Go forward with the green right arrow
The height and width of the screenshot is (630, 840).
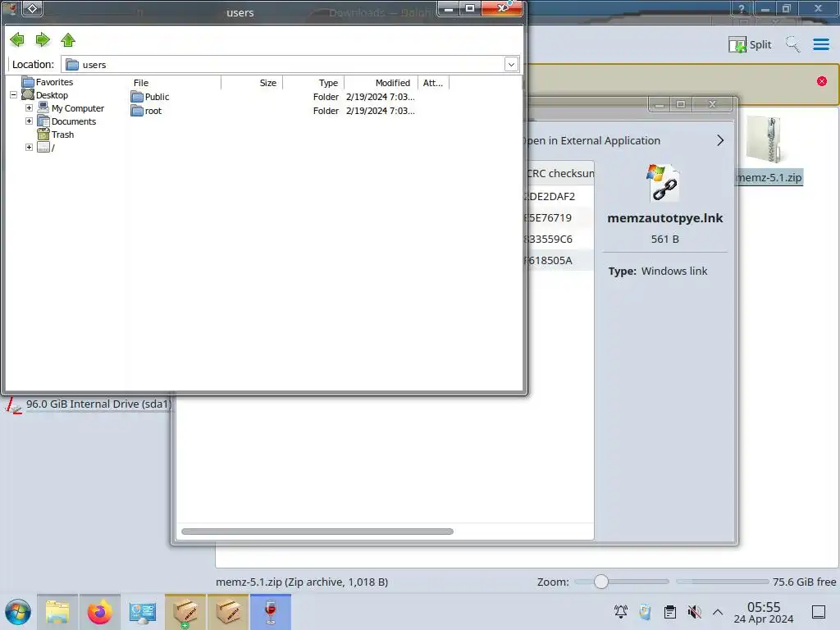click(x=43, y=39)
